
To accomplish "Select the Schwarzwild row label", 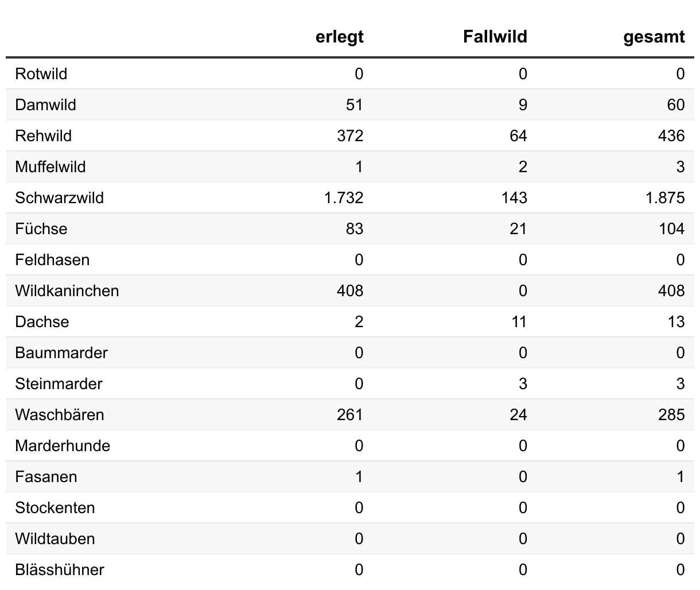I will tap(59, 198).
